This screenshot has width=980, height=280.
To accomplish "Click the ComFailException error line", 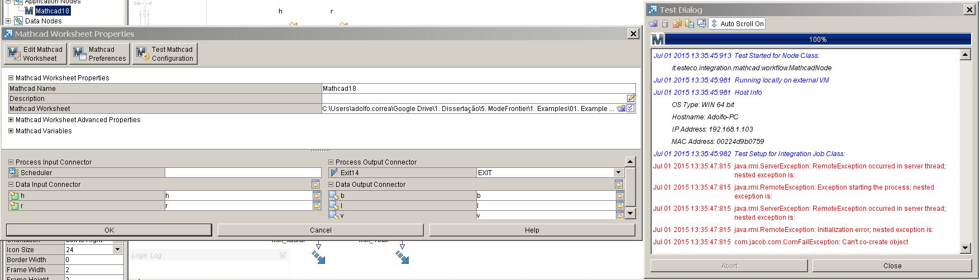I will coord(781,242).
